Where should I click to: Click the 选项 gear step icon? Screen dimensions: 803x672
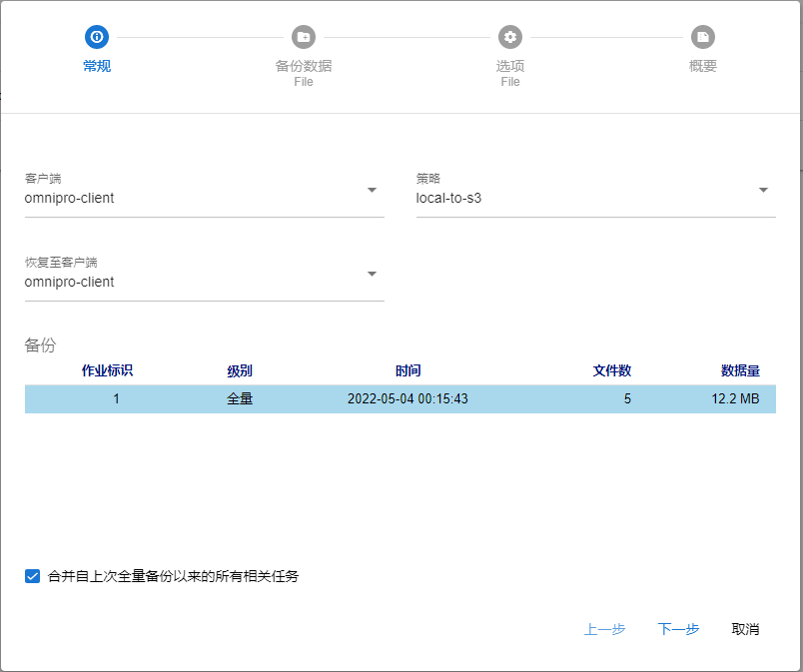coord(510,37)
